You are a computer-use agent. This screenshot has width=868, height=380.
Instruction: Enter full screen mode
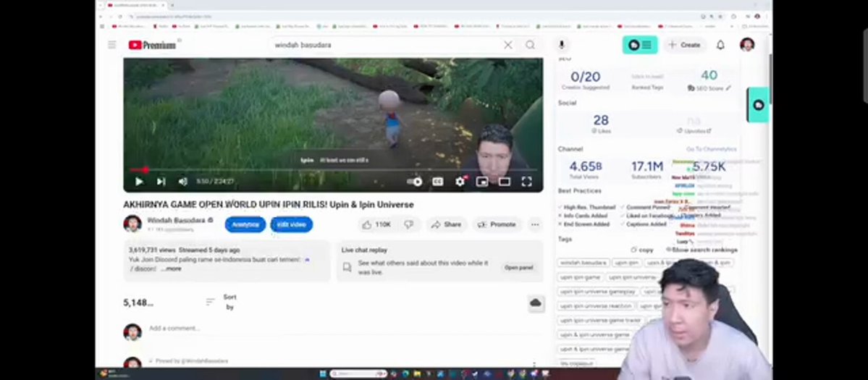point(526,182)
